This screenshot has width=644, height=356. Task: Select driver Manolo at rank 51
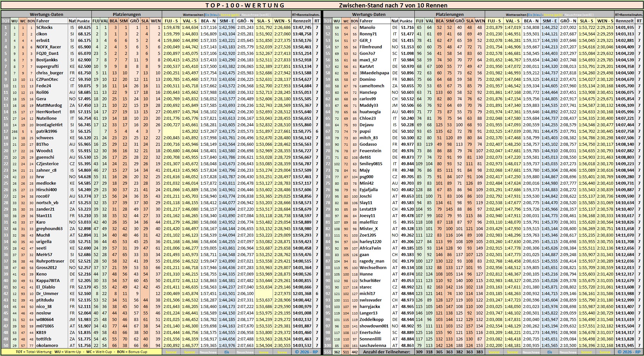pos(367,28)
